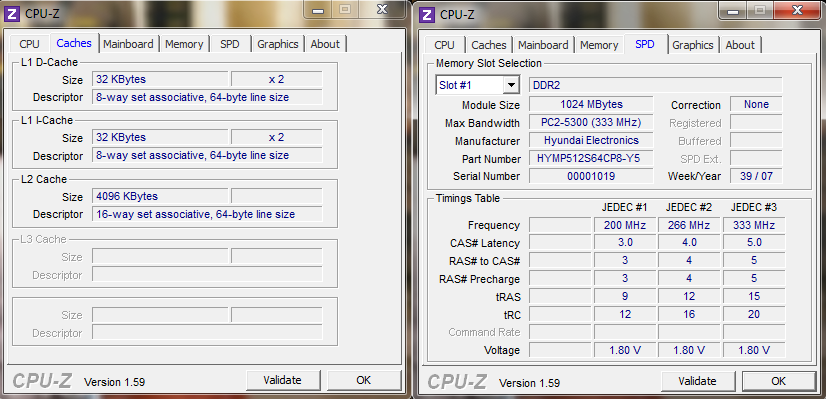826x399 pixels.
Task: Expand the Slot #1 memory slot dropdown
Action: coord(511,85)
